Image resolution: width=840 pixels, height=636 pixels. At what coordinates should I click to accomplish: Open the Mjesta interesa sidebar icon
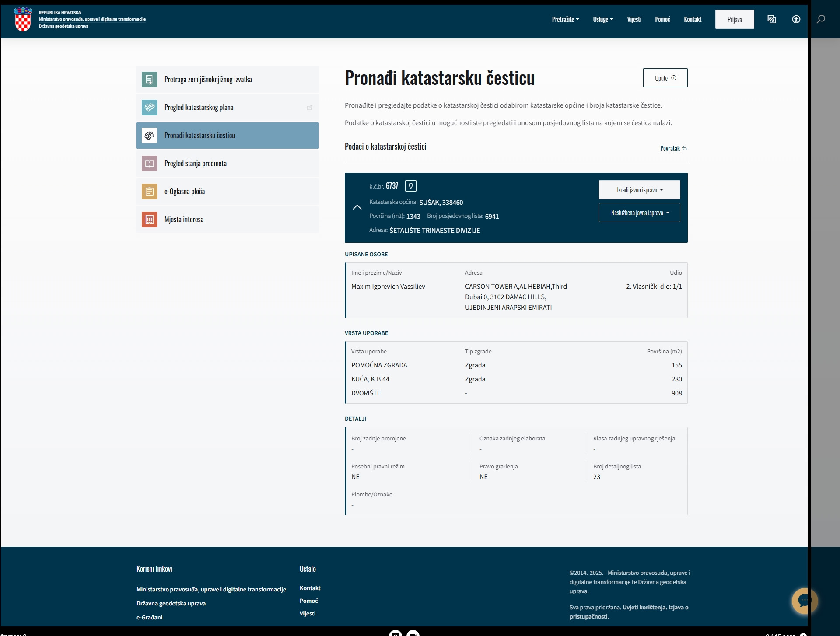(150, 220)
